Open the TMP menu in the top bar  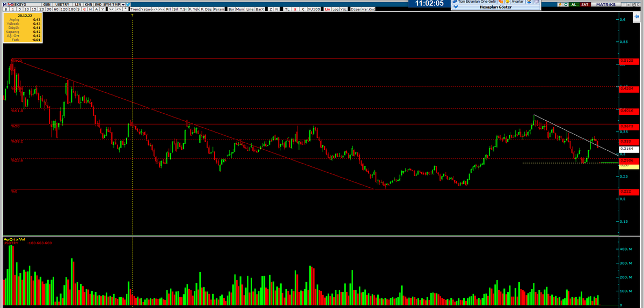116,4
